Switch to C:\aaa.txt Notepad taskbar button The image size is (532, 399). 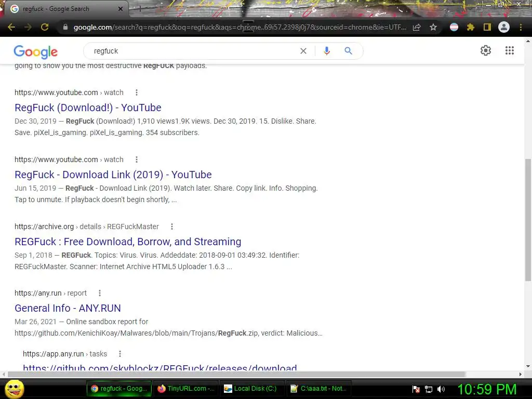(318, 389)
